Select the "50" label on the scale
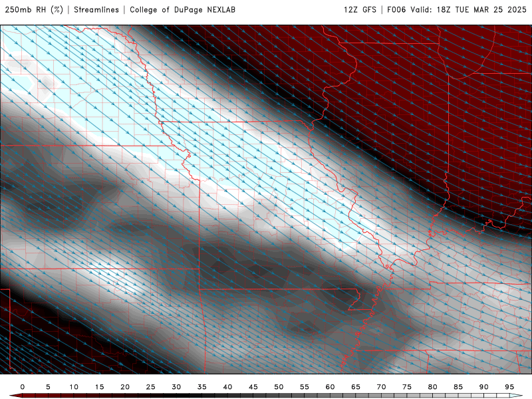532x399 pixels. point(279,387)
